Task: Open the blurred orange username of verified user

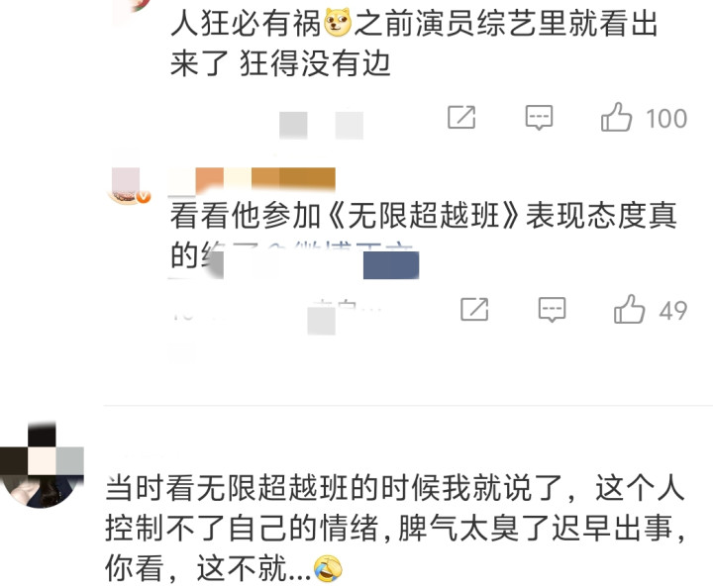Action: point(252,180)
